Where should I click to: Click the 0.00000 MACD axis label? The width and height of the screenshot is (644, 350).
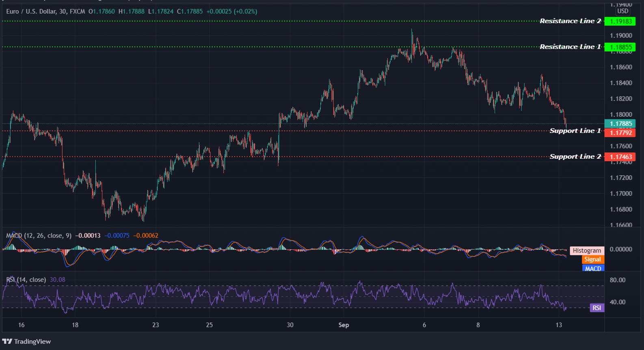pos(621,249)
